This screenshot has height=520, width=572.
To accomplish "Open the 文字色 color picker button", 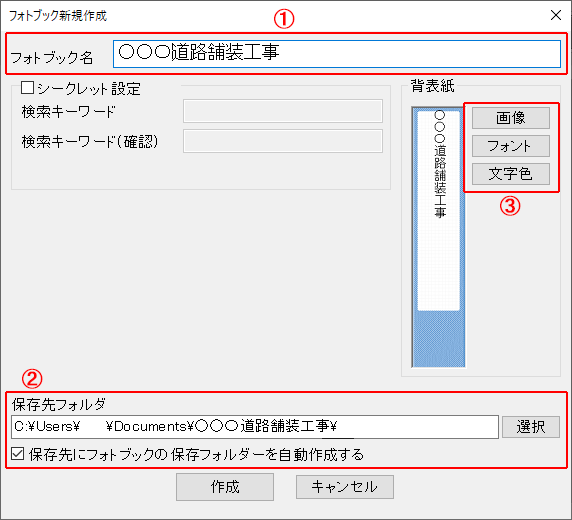I will pyautogui.click(x=511, y=174).
